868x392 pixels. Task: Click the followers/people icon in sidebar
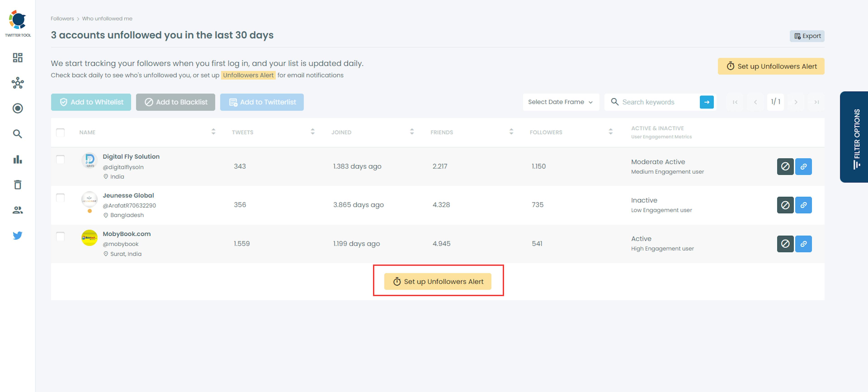[x=17, y=210]
